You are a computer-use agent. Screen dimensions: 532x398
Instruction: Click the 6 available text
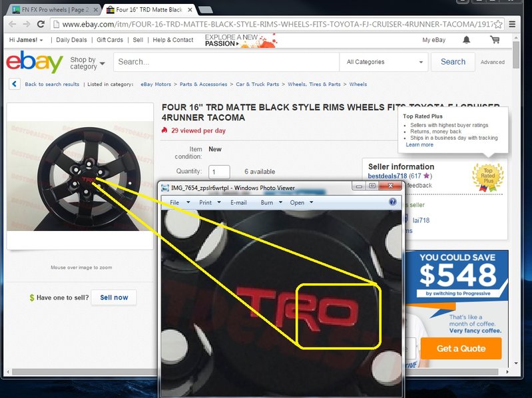[260, 172]
